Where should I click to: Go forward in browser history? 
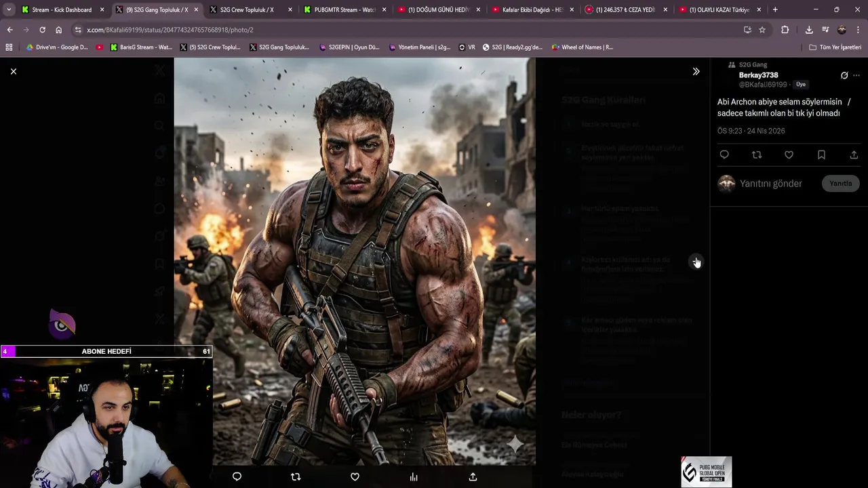(x=26, y=30)
